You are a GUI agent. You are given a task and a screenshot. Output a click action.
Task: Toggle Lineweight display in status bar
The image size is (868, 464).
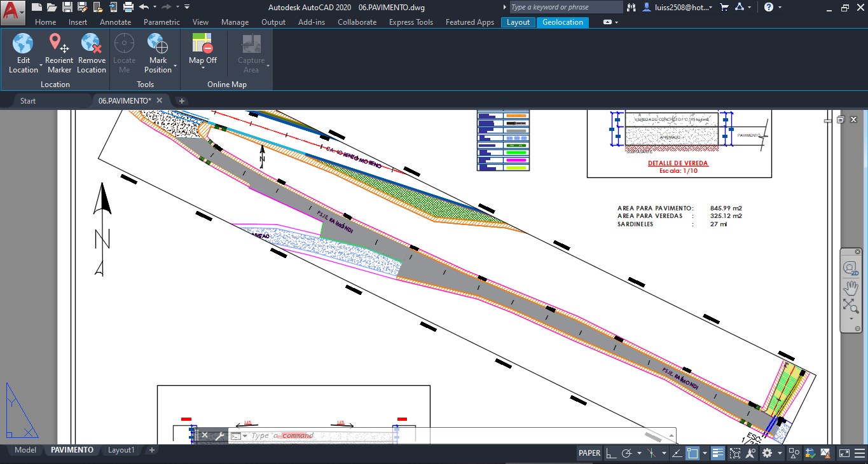[718, 453]
